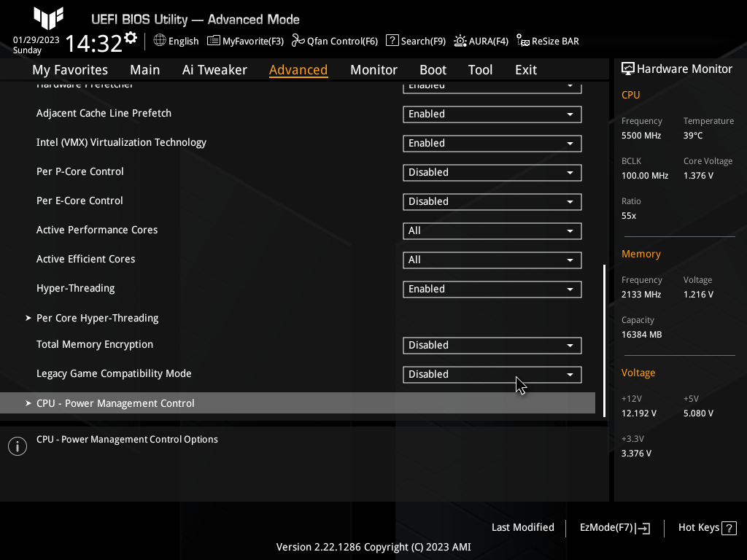The width and height of the screenshot is (747, 560).
Task: Click Total Memory Encryption label
Action: point(95,344)
